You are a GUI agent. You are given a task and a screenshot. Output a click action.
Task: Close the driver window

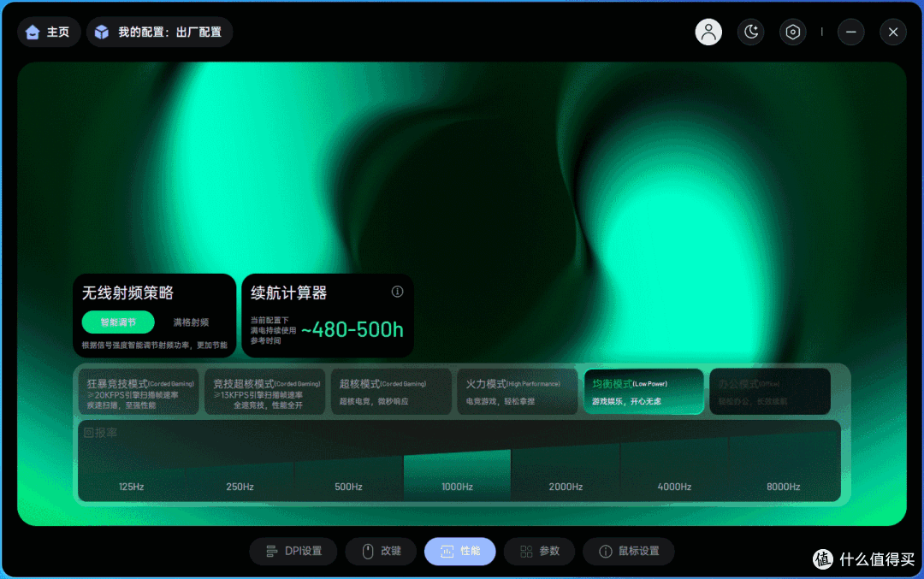(893, 32)
